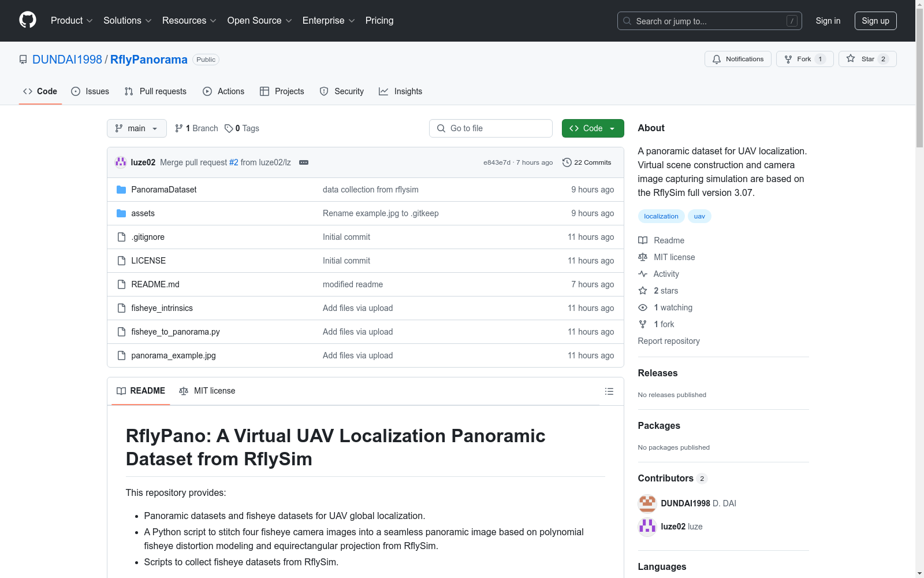
Task: Click the .gitignore file icon
Action: coord(121,237)
